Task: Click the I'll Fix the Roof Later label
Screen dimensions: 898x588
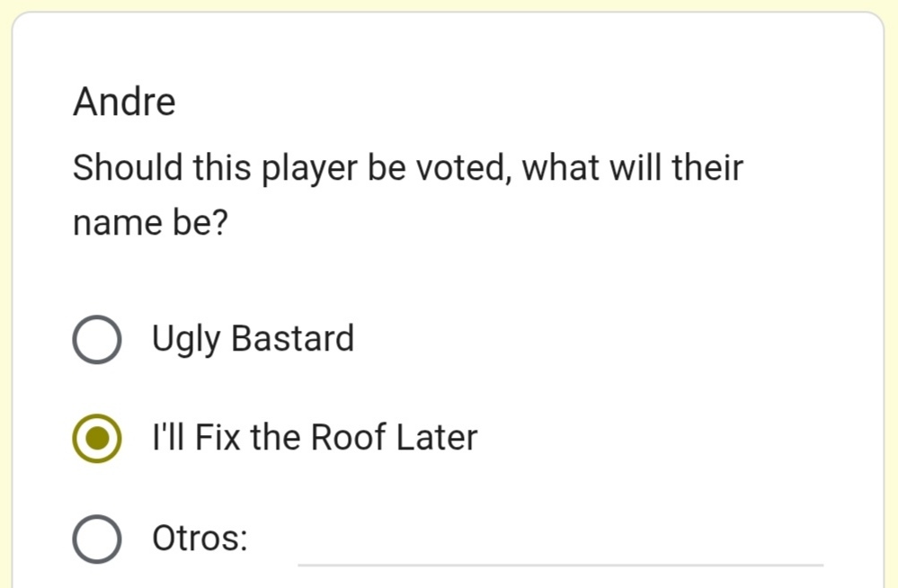Action: pyautogui.click(x=315, y=438)
